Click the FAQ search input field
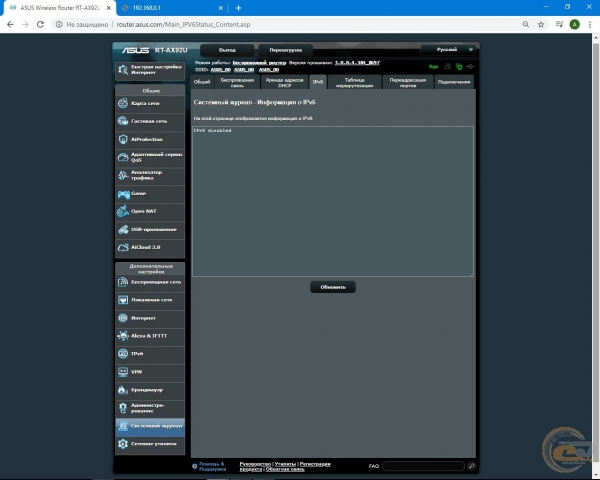Viewport: 600px width, 480px height. tap(423, 466)
